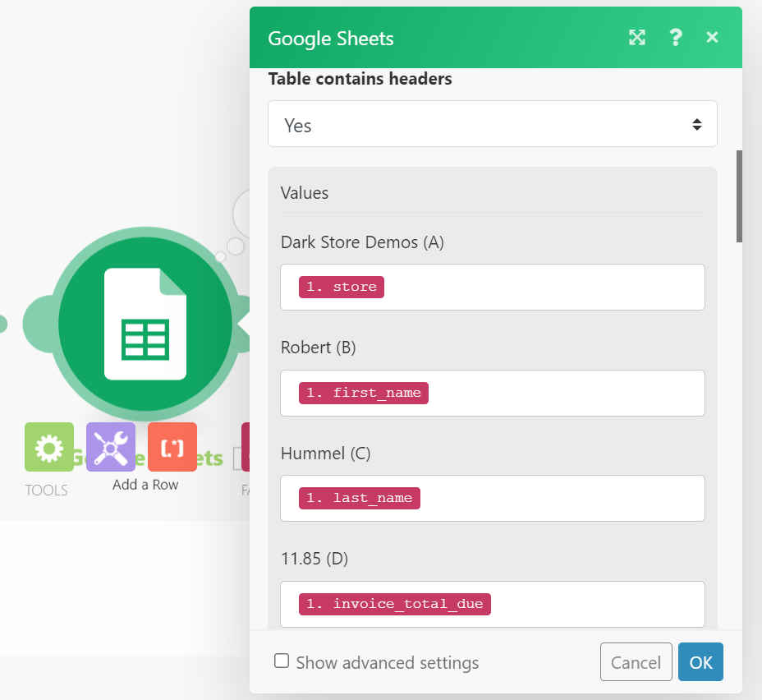The width and height of the screenshot is (762, 700).
Task: Click the Add a Row module label
Action: pos(145,485)
